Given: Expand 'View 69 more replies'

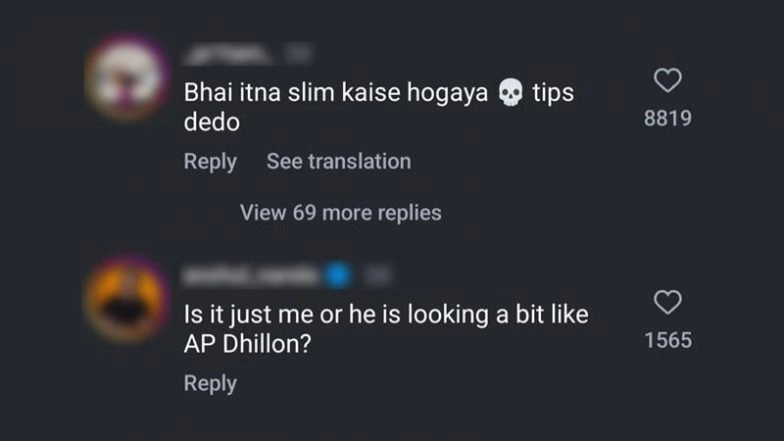Looking at the screenshot, I should (340, 212).
